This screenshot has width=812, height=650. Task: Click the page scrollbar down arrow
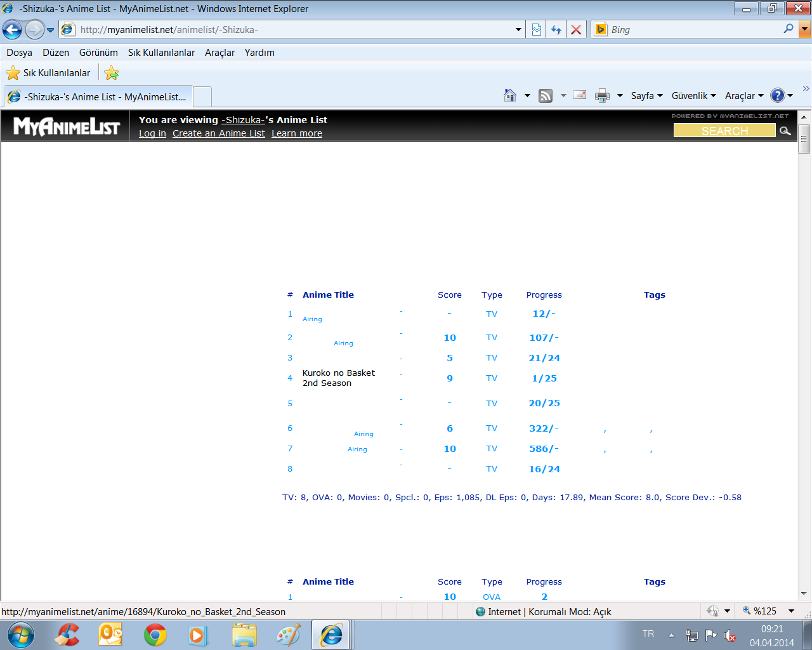[804, 594]
